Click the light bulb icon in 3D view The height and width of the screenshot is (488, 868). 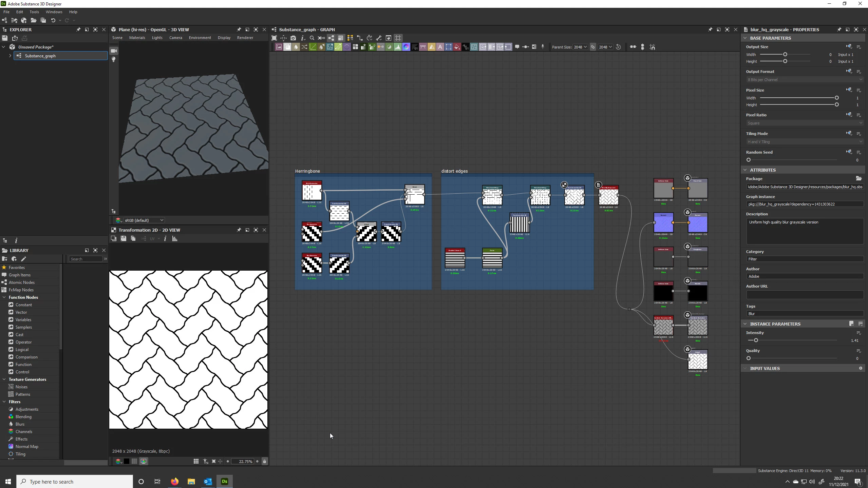pyautogui.click(x=114, y=59)
